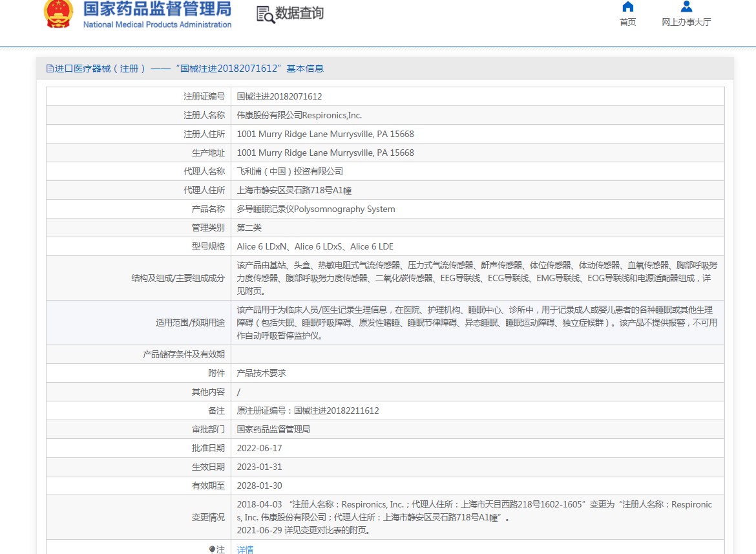Select Alice 6 LDxN model text

261,246
